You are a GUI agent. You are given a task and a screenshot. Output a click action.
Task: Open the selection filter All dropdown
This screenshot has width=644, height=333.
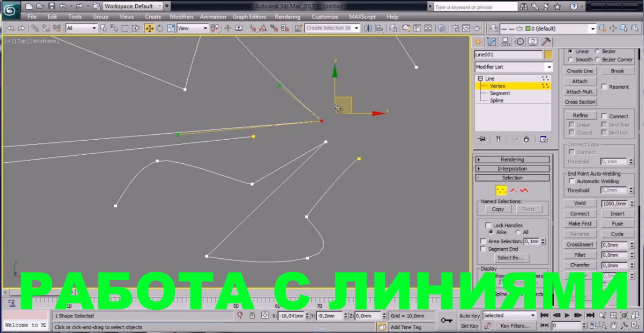tap(82, 28)
